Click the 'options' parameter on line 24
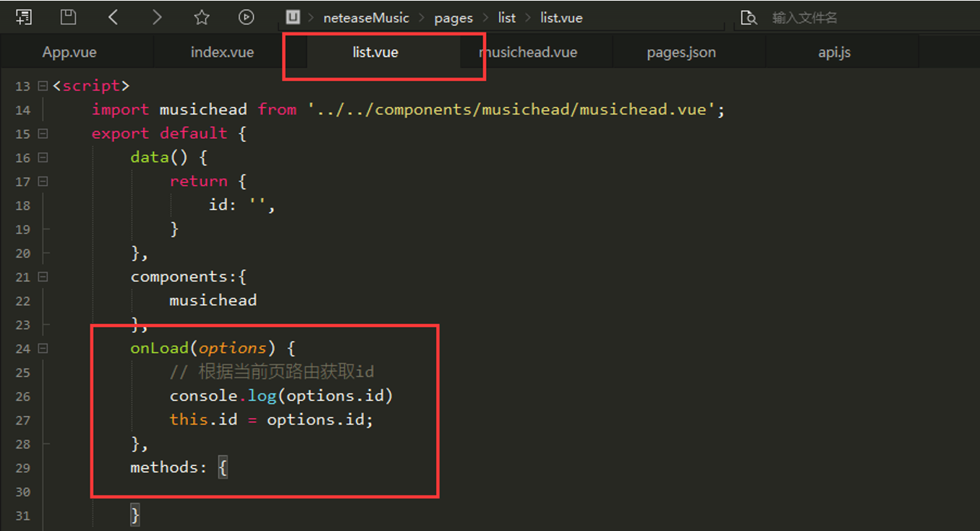This screenshot has height=531, width=980. click(x=232, y=349)
